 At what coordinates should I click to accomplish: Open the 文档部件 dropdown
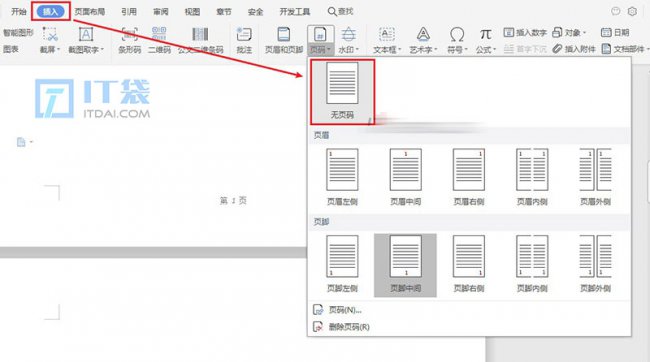[x=626, y=49]
